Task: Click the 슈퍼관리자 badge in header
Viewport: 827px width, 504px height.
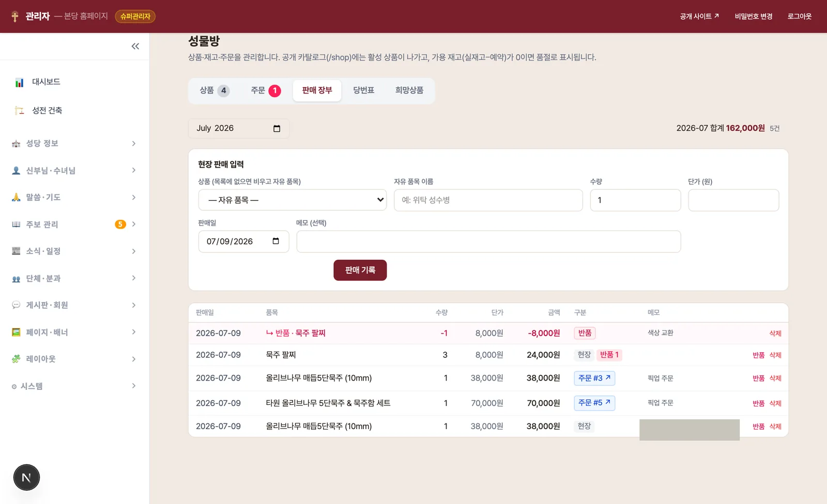Action: [x=135, y=17]
